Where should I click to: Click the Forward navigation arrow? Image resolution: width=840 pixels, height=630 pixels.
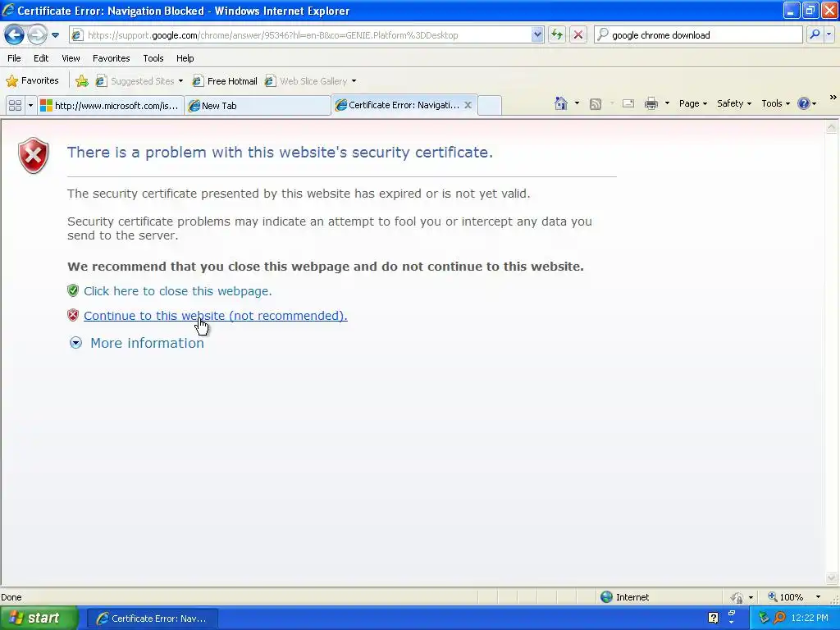coord(37,34)
